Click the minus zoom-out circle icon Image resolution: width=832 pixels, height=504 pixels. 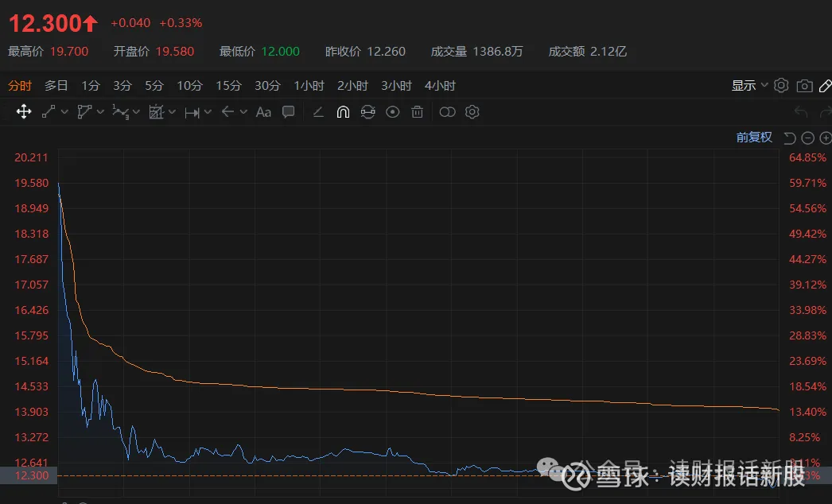click(807, 138)
